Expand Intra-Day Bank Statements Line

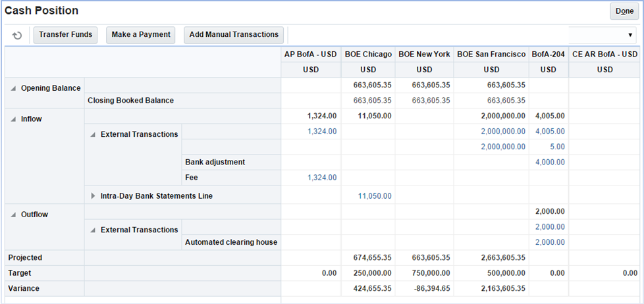(x=93, y=196)
